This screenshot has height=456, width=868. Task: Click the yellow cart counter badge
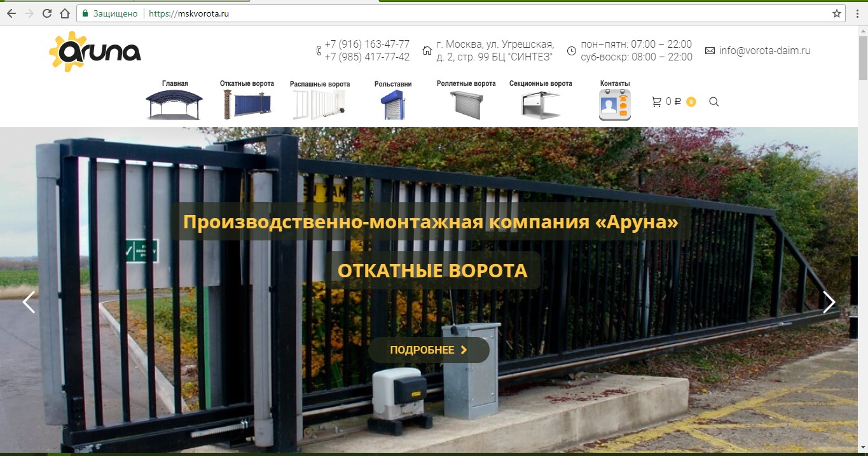[x=691, y=102]
